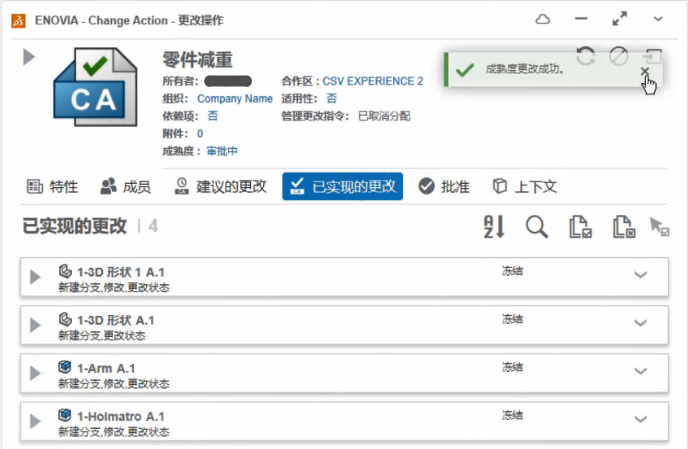
Task: Open the Company Name organization link
Action: 235,99
